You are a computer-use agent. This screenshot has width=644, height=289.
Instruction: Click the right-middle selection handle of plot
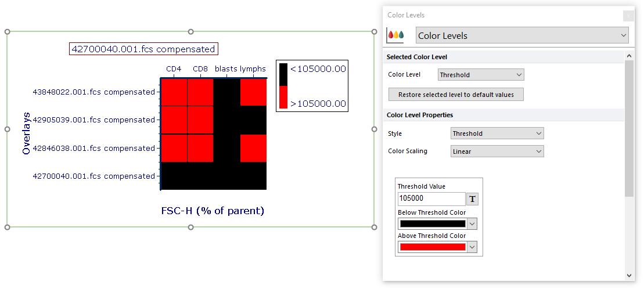(x=374, y=129)
